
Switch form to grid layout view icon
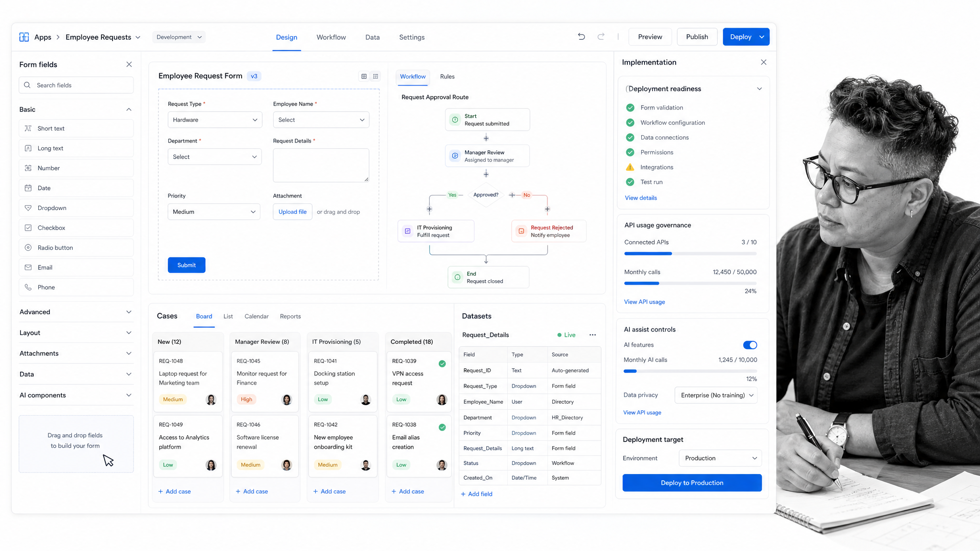coord(364,76)
